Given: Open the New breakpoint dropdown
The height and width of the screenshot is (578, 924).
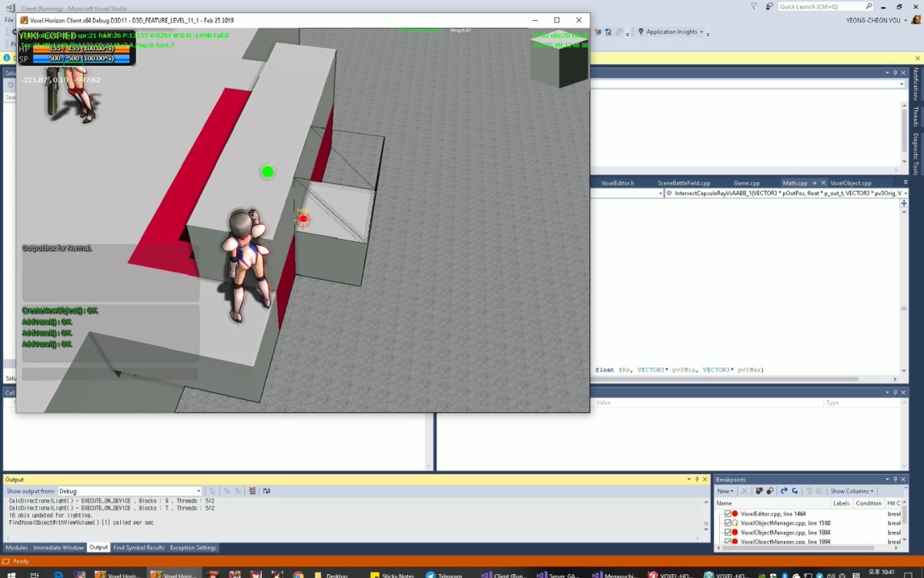Looking at the screenshot, I should 725,491.
